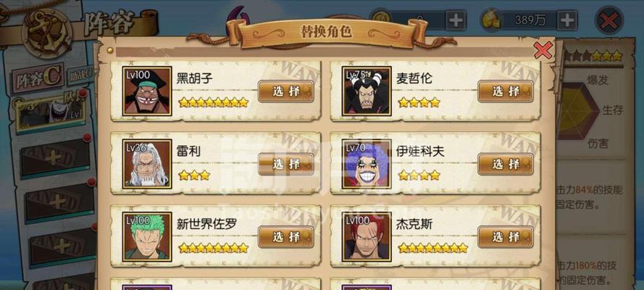Close the 替换角色 dialog with red X

point(543,51)
